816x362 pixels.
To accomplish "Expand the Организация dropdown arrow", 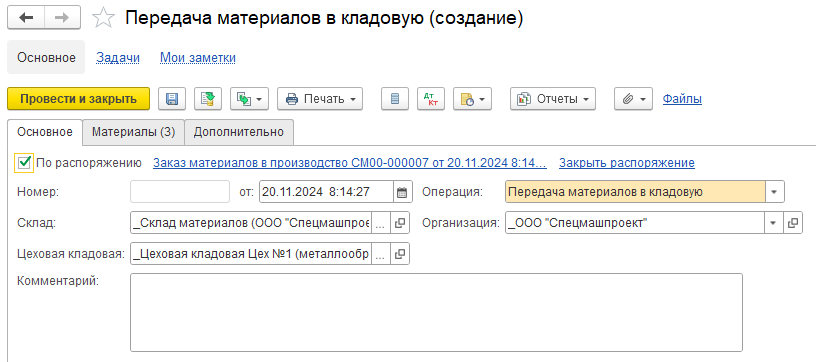I will 774,223.
